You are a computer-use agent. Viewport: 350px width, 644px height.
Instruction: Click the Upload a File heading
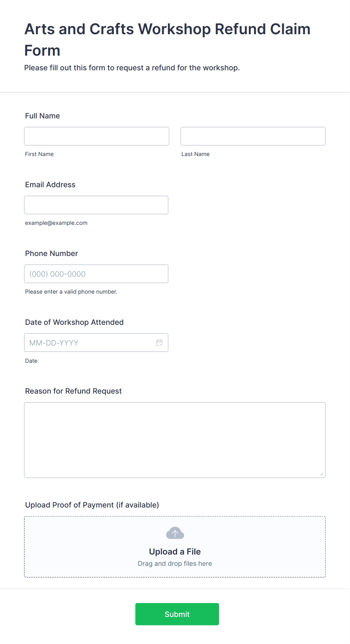175,552
